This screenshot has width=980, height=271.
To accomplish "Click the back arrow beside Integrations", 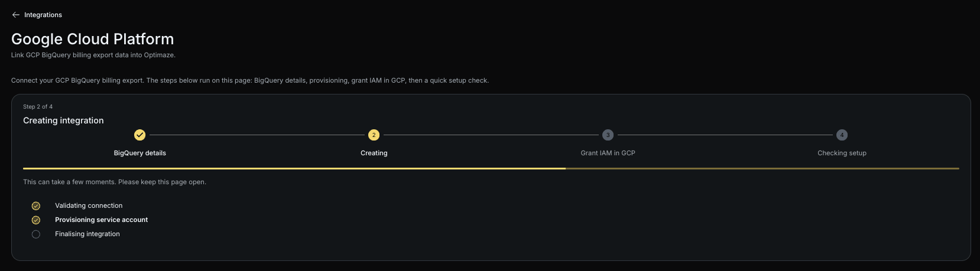I will [16, 15].
